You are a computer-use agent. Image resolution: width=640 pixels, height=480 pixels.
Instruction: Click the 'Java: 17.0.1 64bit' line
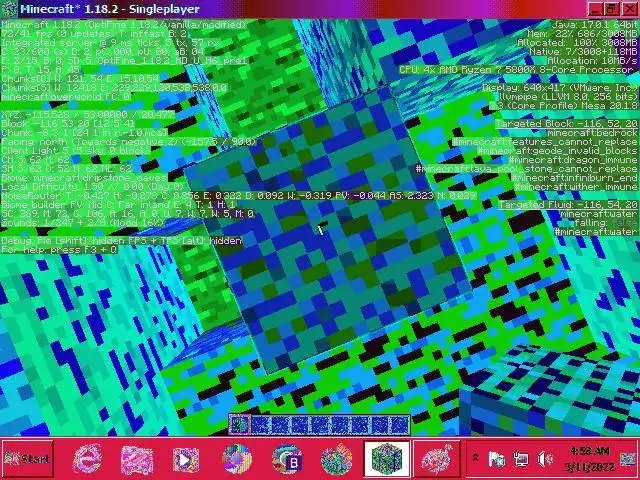pyautogui.click(x=594, y=25)
